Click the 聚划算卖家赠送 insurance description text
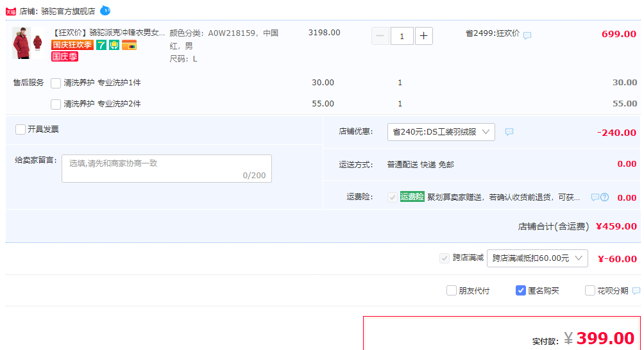 (x=504, y=197)
